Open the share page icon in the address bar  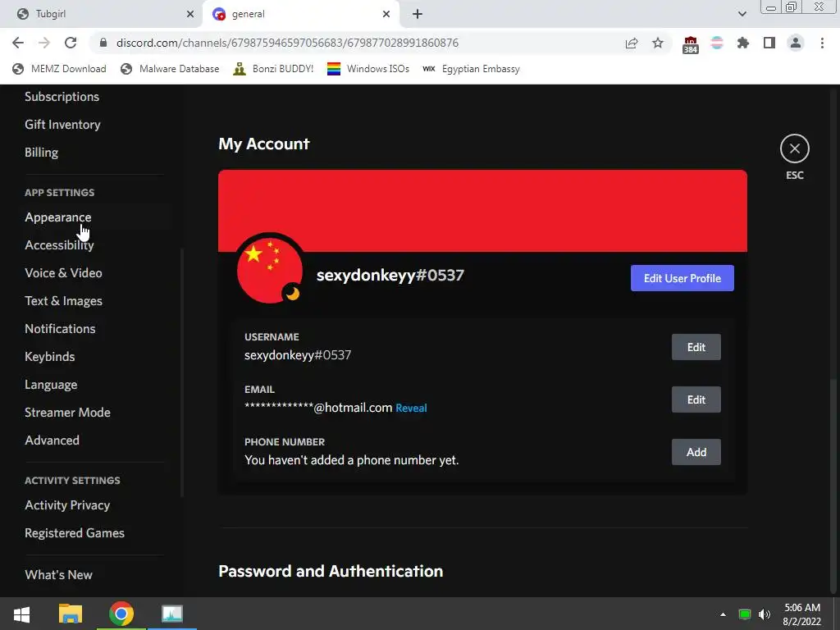[632, 43]
